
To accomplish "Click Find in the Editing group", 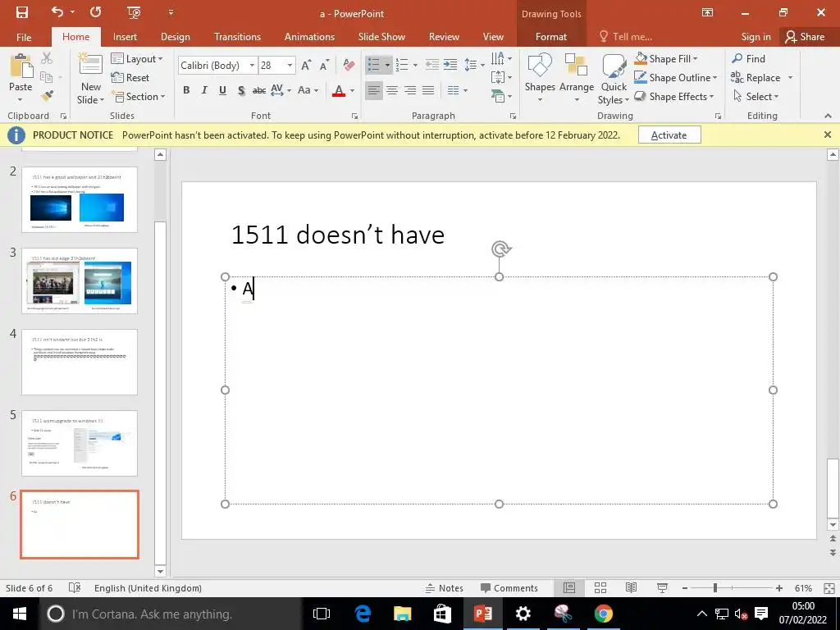I will click(x=748, y=58).
